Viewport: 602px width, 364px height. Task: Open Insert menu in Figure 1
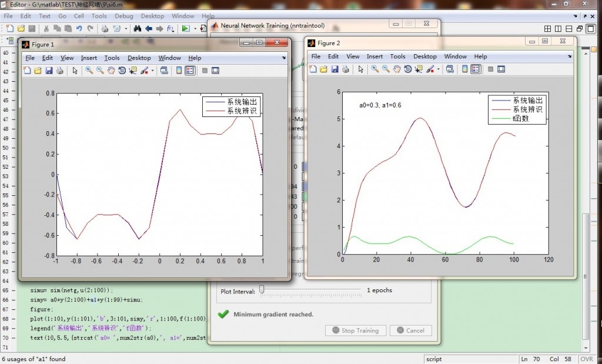(x=89, y=58)
